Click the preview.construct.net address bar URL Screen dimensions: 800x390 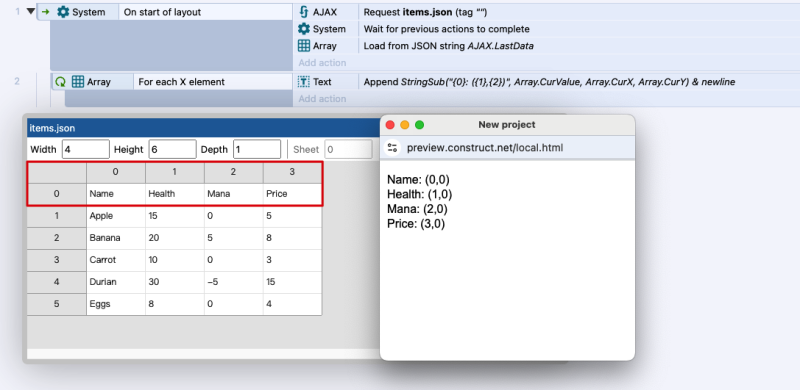coord(485,148)
